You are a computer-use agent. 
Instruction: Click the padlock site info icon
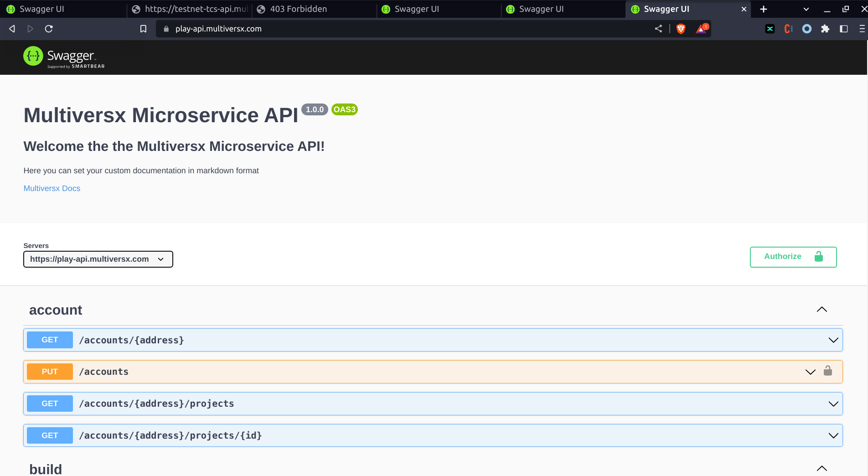pyautogui.click(x=166, y=29)
